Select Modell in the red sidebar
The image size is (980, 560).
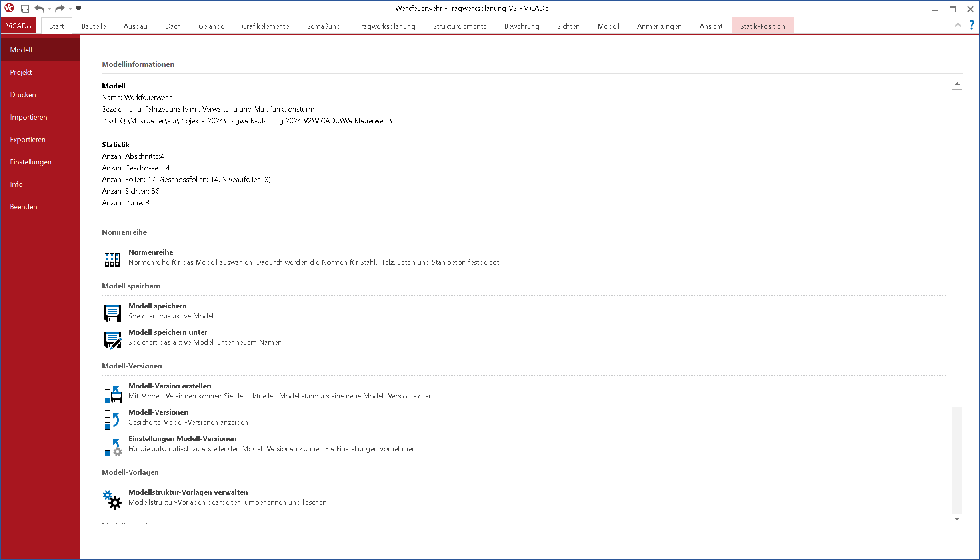[x=40, y=50]
